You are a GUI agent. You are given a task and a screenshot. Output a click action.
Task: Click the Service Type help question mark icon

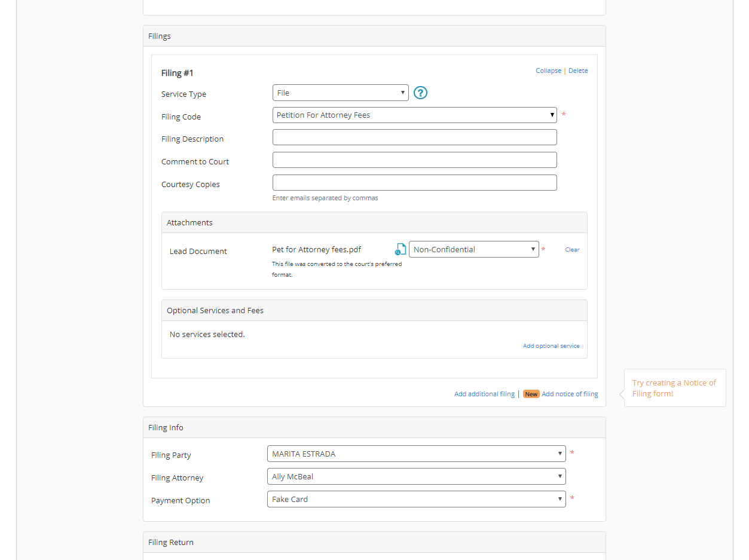(420, 93)
